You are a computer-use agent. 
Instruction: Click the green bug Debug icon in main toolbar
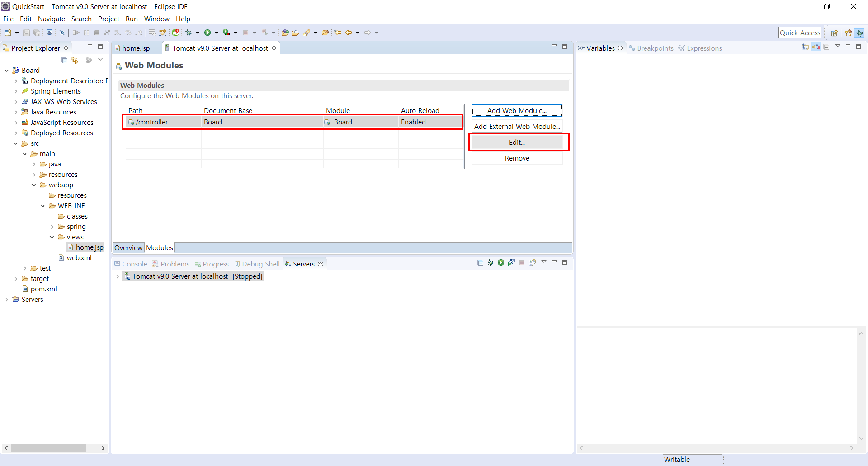pyautogui.click(x=189, y=33)
